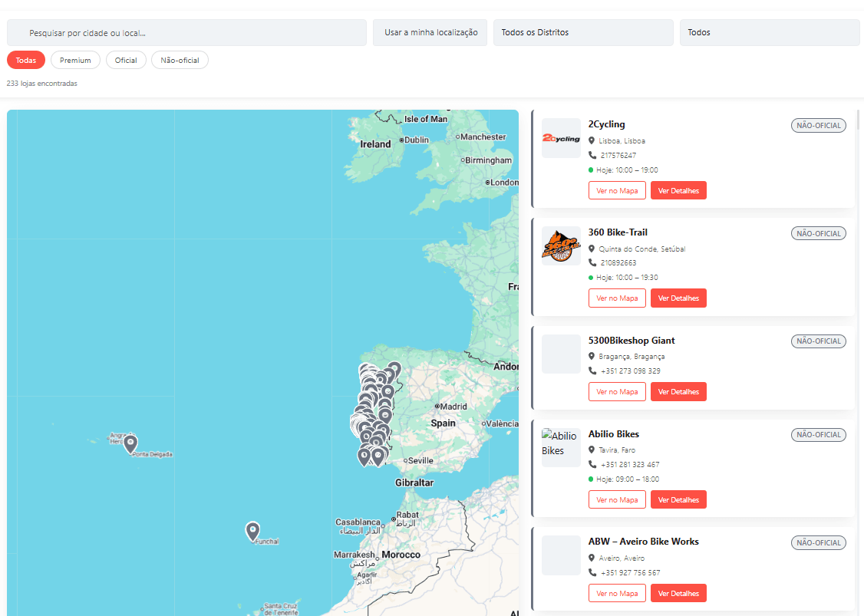Viewport: 864px width, 616px height.
Task: Open the Todos os Distritos dropdown
Action: tap(583, 32)
